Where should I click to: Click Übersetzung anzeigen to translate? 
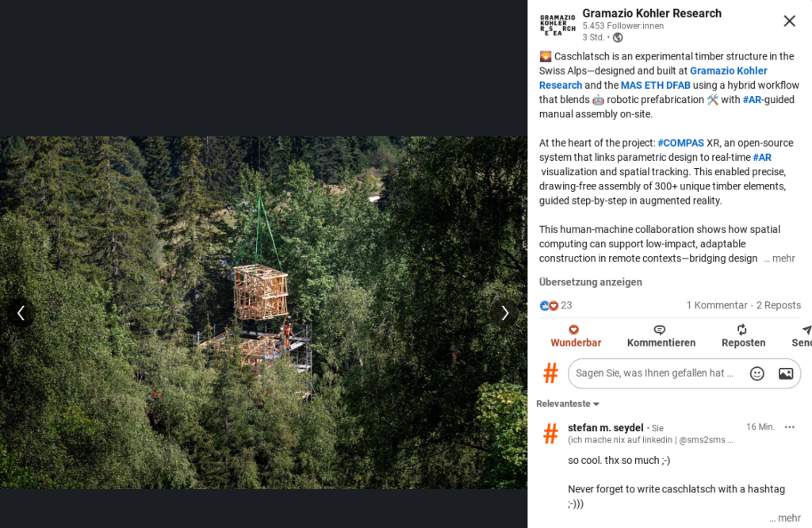[x=590, y=282]
